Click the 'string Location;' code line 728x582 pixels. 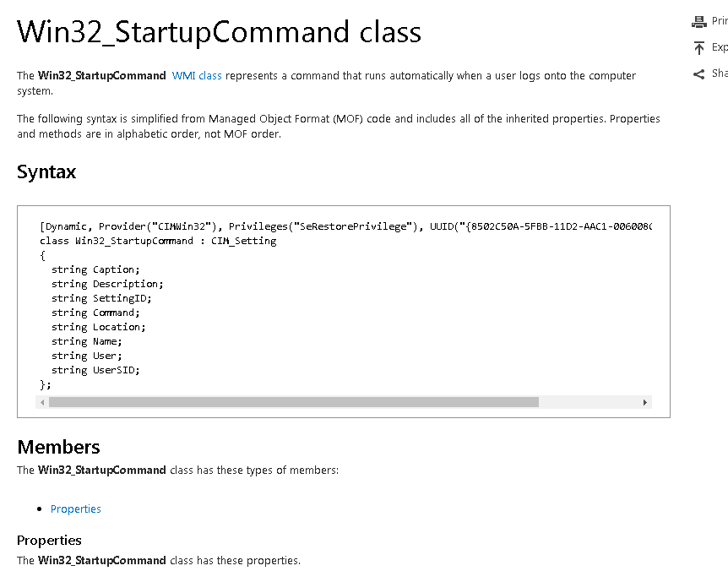click(x=99, y=327)
